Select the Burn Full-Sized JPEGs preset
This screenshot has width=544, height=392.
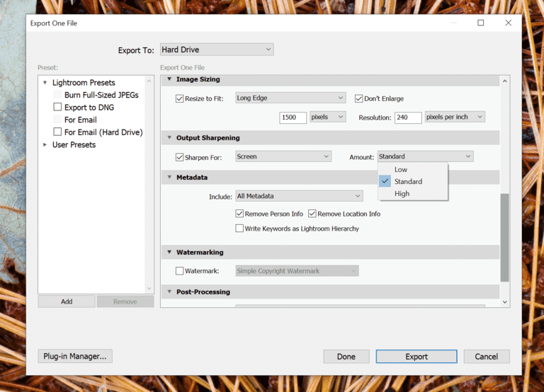101,95
